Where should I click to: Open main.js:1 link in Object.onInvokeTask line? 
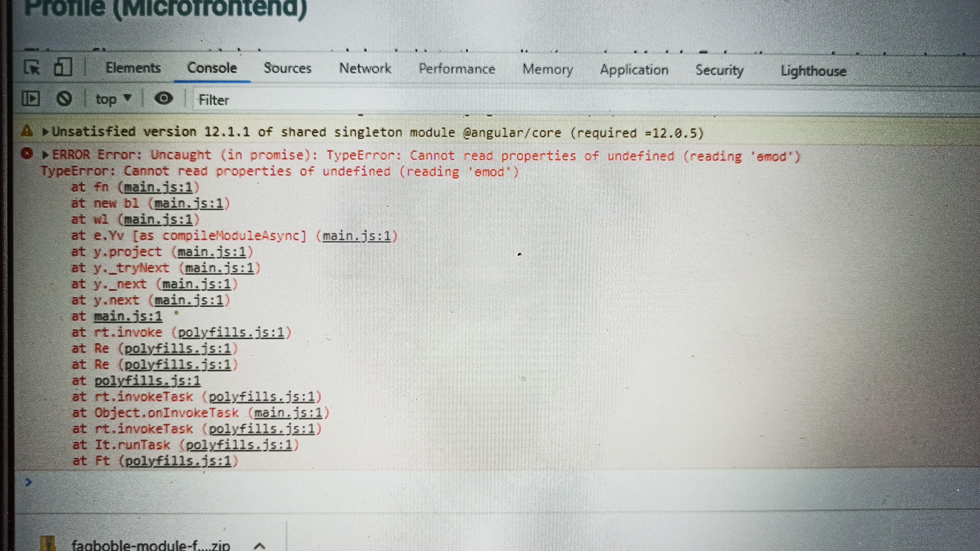pyautogui.click(x=288, y=413)
